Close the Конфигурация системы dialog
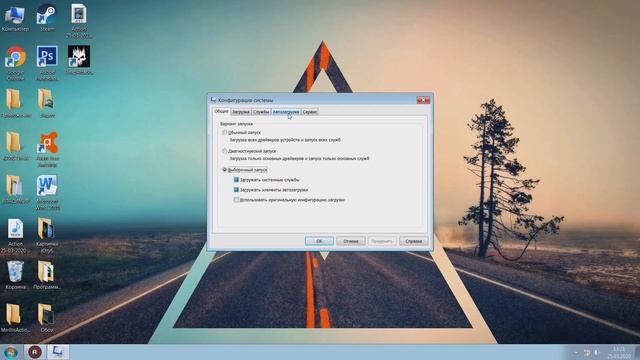The width and height of the screenshot is (640, 360). click(x=423, y=100)
